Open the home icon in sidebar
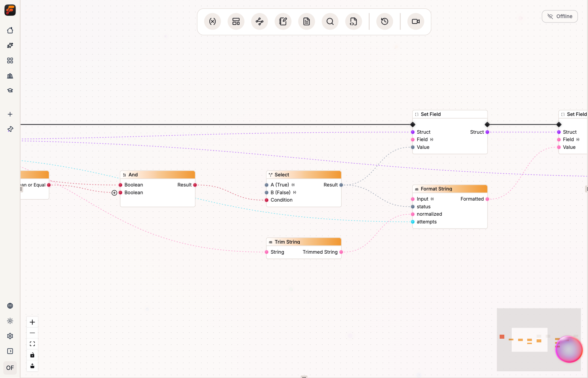The width and height of the screenshot is (588, 378). [10, 30]
